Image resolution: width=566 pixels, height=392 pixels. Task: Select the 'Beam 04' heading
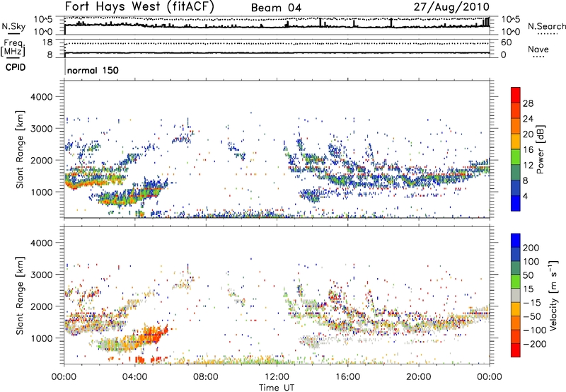[276, 8]
